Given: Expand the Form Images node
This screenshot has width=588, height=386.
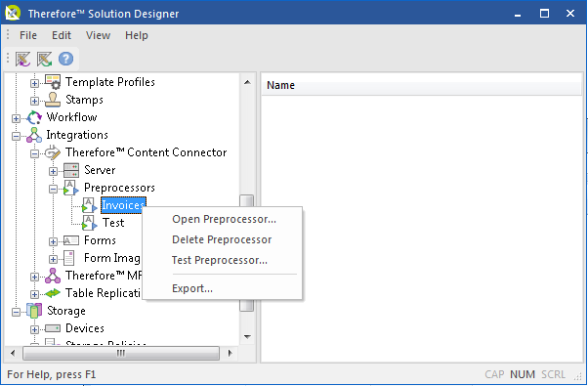Looking at the screenshot, I should (53, 259).
